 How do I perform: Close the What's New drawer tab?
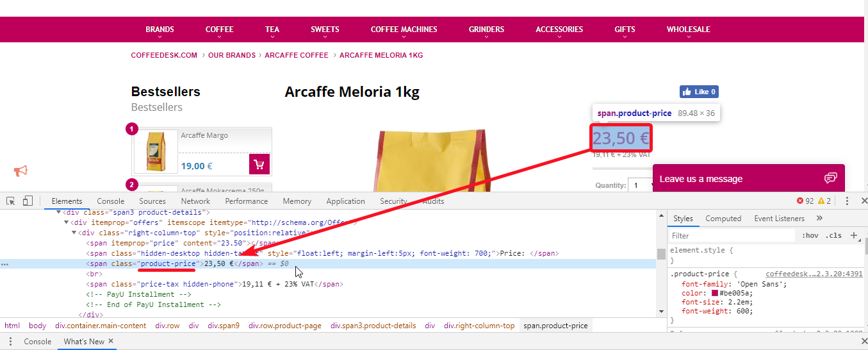(x=111, y=341)
